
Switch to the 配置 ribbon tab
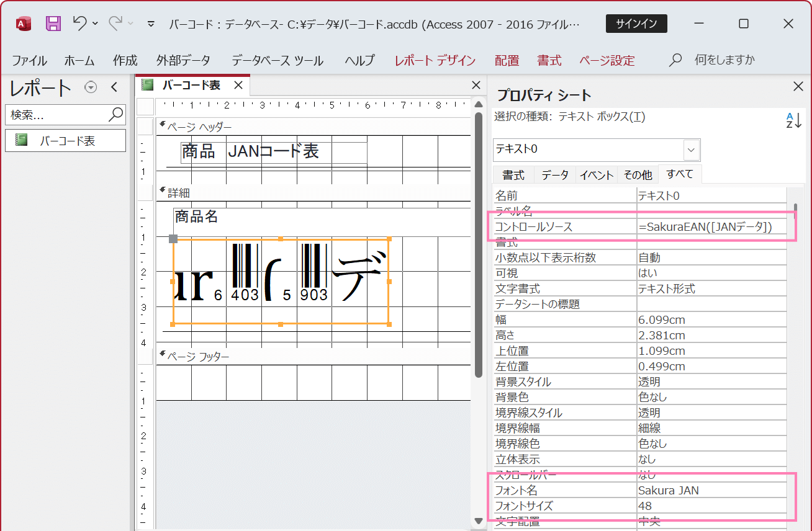tap(507, 60)
